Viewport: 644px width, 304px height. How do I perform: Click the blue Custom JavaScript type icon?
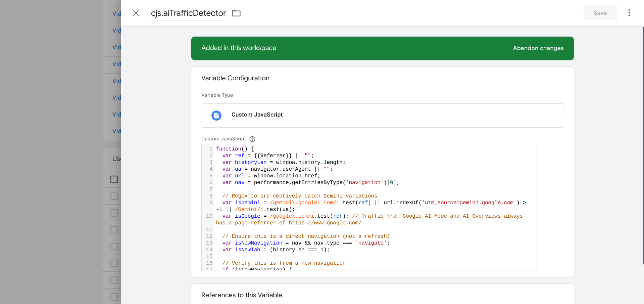point(216,115)
